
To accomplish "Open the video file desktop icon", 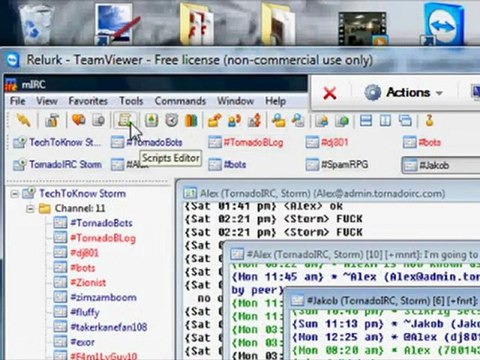I will point(362,28).
